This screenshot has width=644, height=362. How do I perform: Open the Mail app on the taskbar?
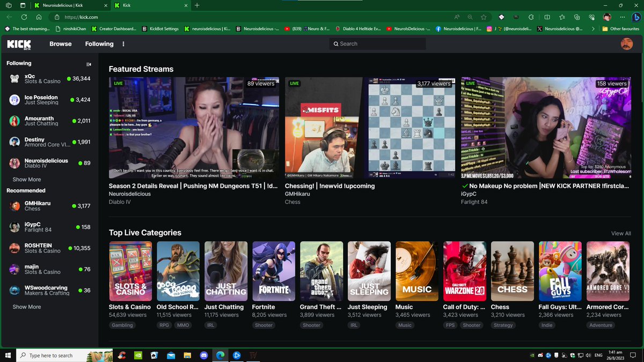point(171,355)
